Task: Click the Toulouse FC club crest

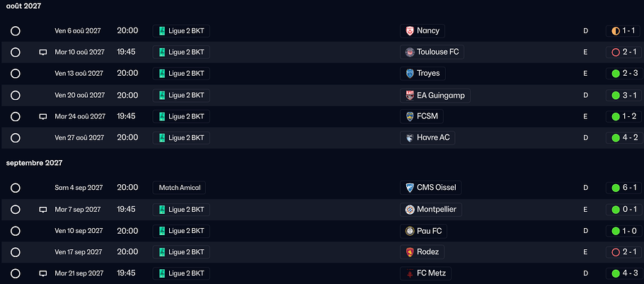Action: (x=409, y=52)
